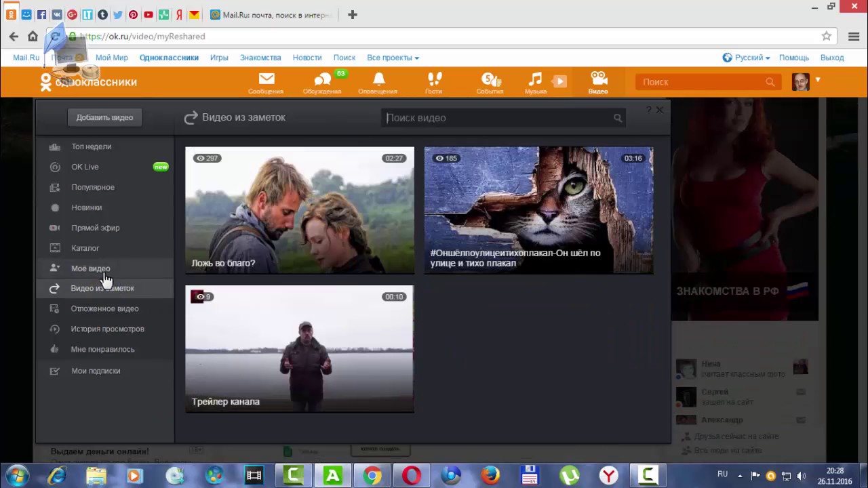The width and height of the screenshot is (868, 488).
Task: Select Отложенное видео in sidebar
Action: 105,308
